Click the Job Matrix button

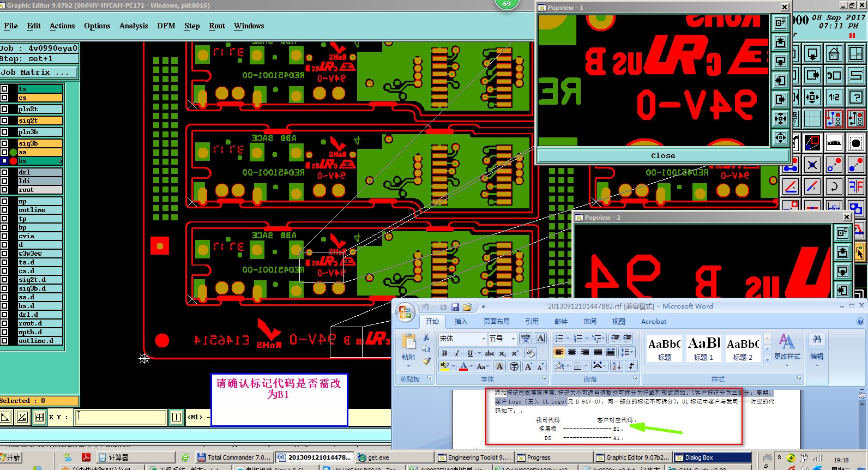point(39,72)
